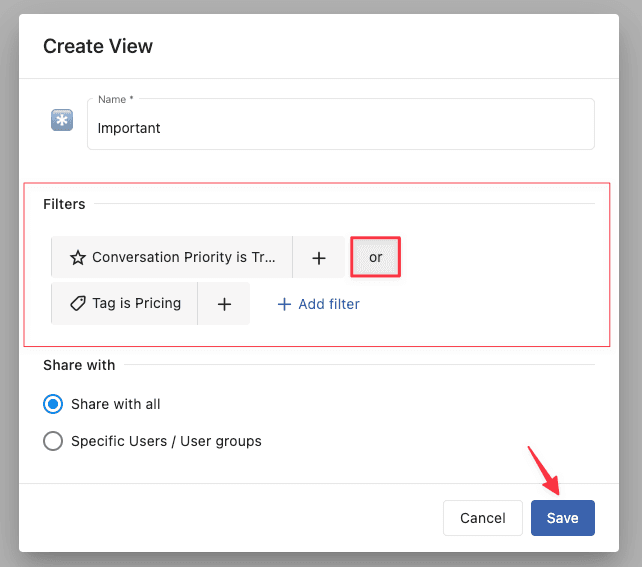Click the 'Create View' dialog title

(x=98, y=46)
